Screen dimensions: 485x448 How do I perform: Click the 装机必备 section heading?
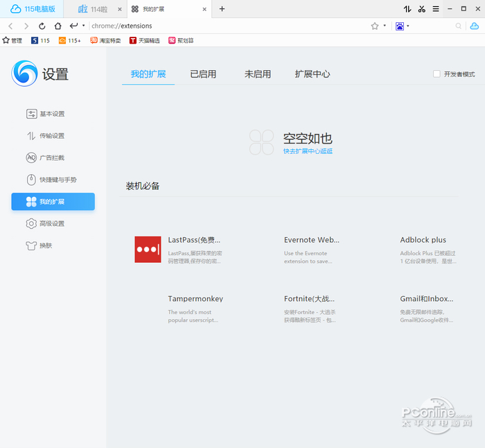tap(143, 186)
